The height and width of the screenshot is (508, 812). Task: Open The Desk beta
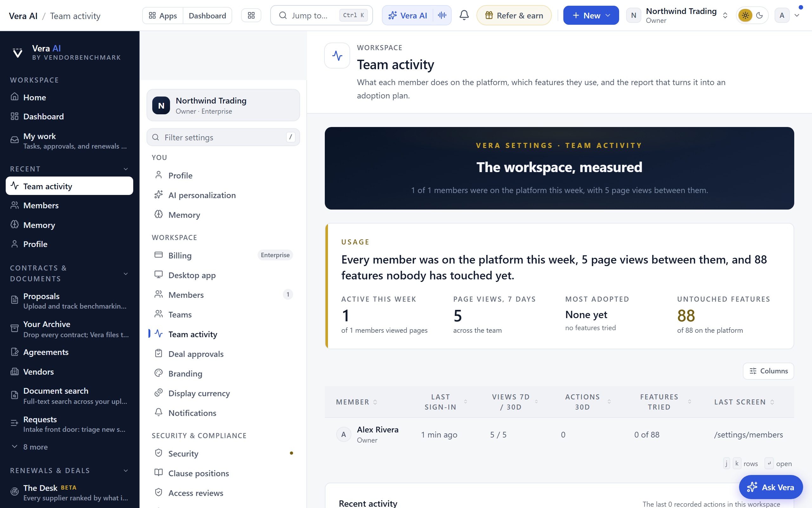[69, 492]
